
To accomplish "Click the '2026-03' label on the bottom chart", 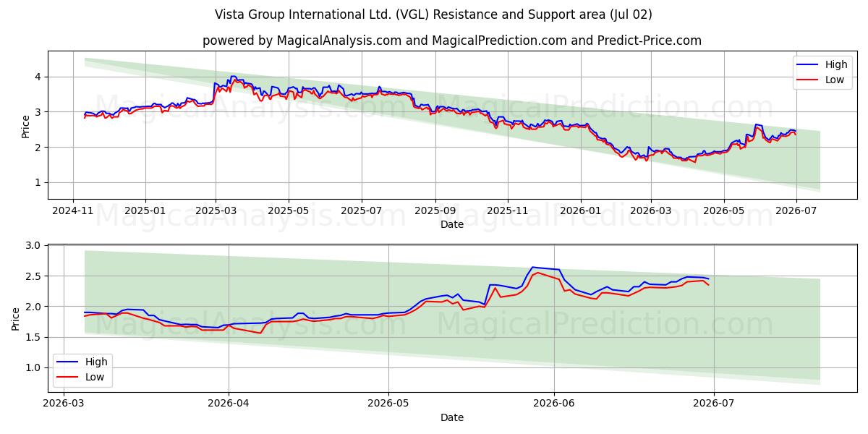I will (x=64, y=404).
